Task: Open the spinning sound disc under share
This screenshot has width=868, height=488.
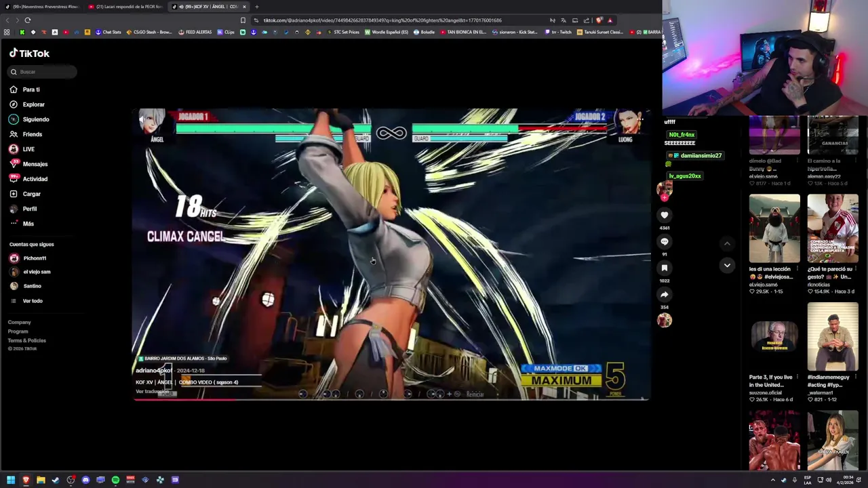Action: coord(665,321)
